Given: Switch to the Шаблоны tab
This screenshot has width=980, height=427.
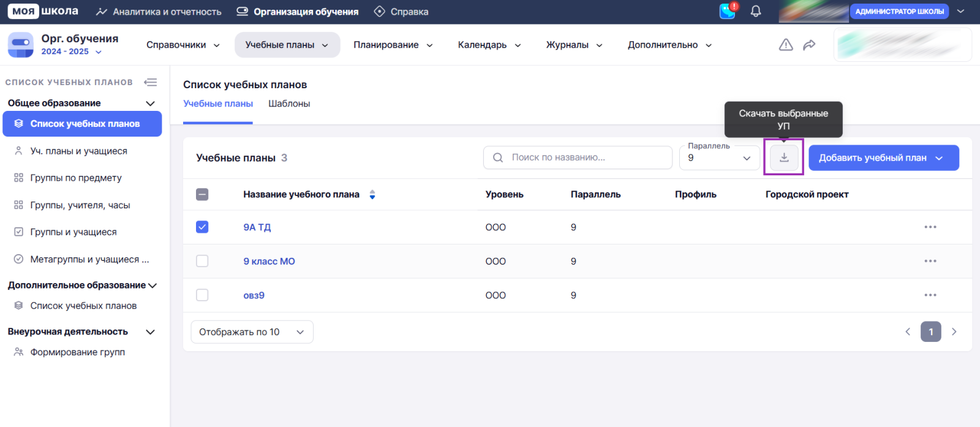Looking at the screenshot, I should point(289,104).
